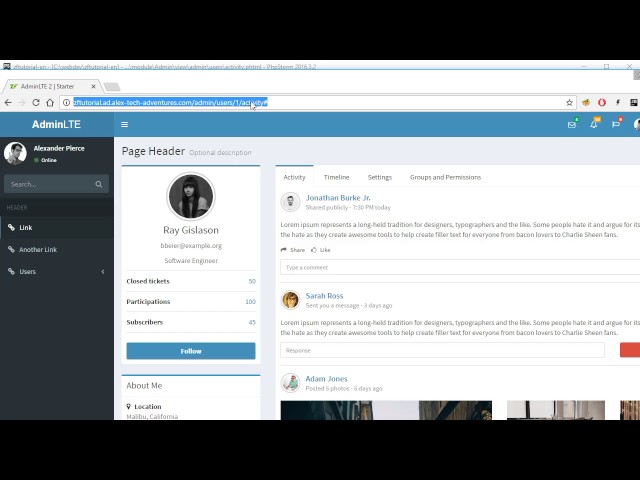The image size is (640, 480).
Task: Click the Share arrow on Jonathan's post
Action: pos(284,250)
